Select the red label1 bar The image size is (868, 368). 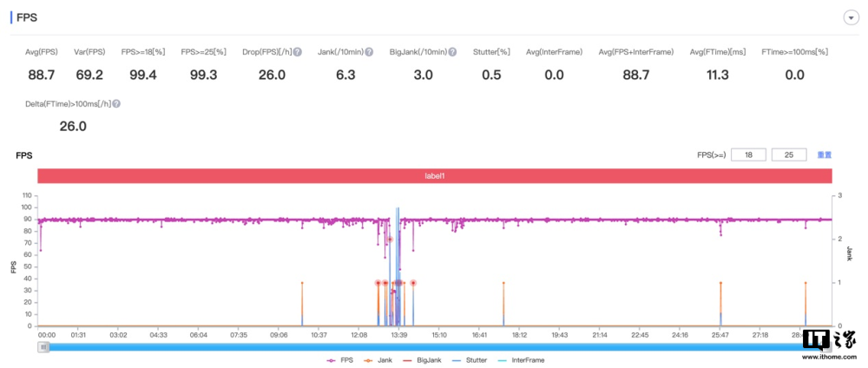point(435,176)
